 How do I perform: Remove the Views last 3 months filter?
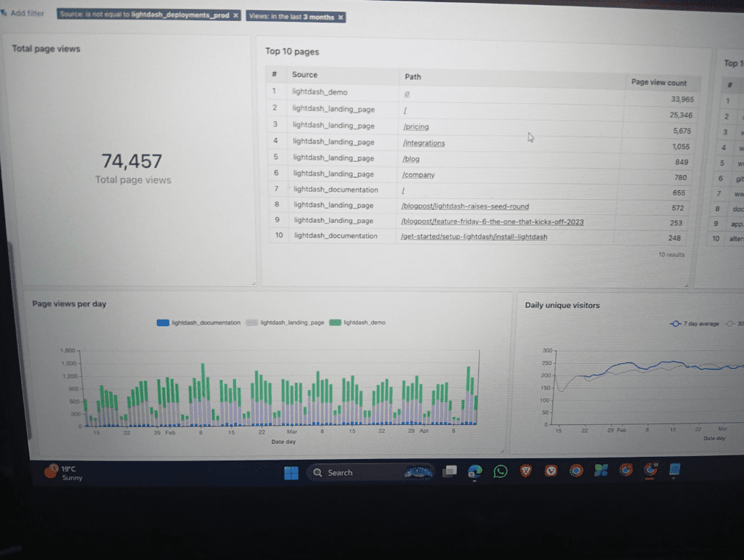click(341, 17)
